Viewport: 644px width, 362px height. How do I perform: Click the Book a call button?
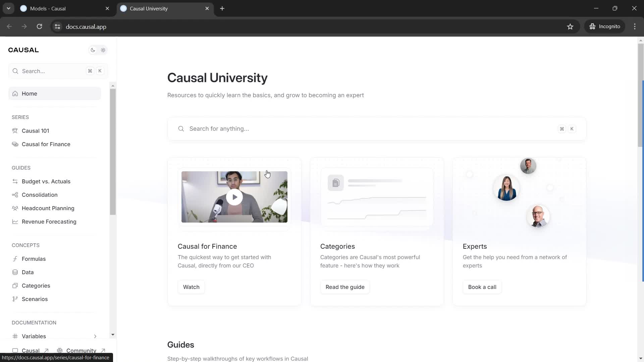(x=482, y=287)
